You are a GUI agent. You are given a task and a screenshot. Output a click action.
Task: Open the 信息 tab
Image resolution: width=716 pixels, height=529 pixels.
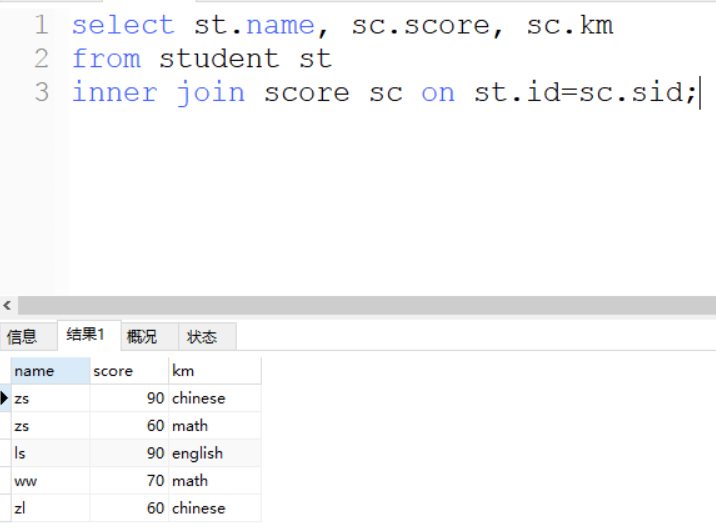(x=28, y=337)
